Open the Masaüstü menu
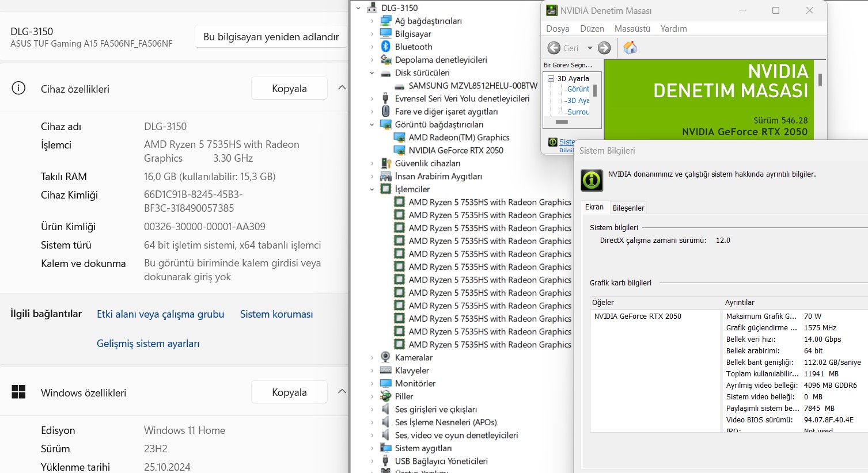This screenshot has height=473, width=868. pyautogui.click(x=632, y=29)
